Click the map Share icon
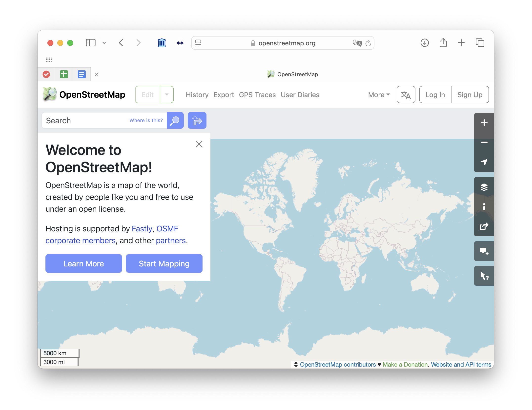The width and height of the screenshot is (532, 410). pyautogui.click(x=484, y=226)
